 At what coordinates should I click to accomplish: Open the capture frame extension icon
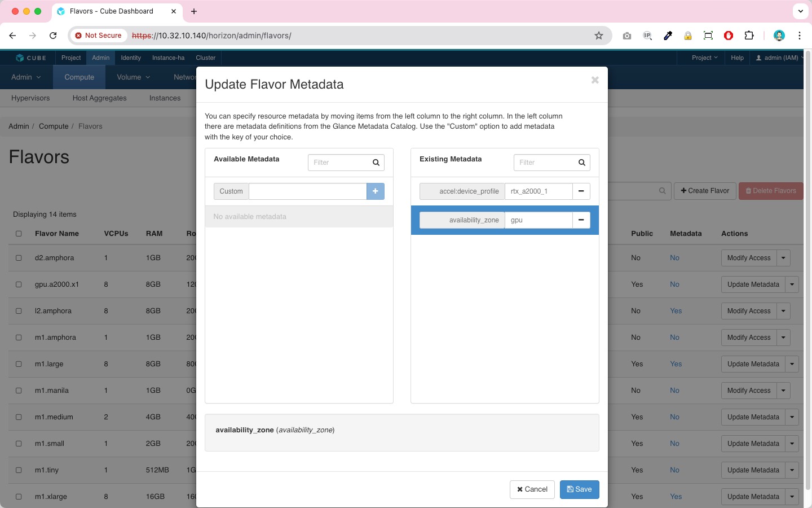[708, 36]
